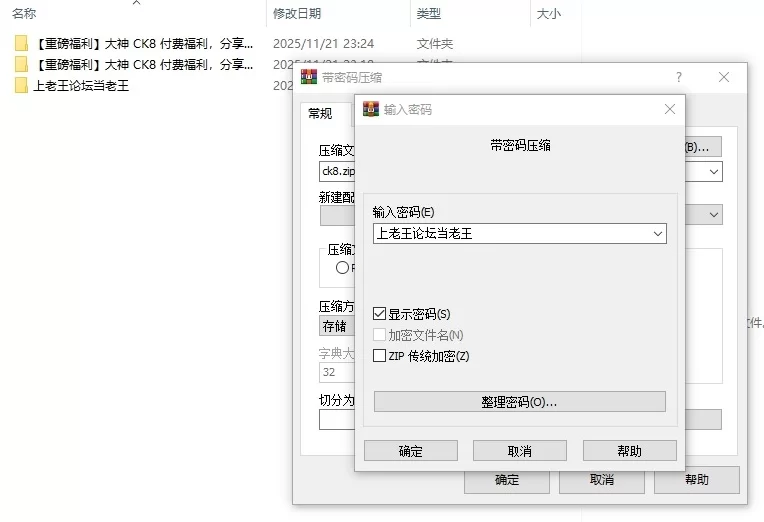The image size is (764, 522).
Task: Close the 带密码压缩 background window
Action: [724, 77]
